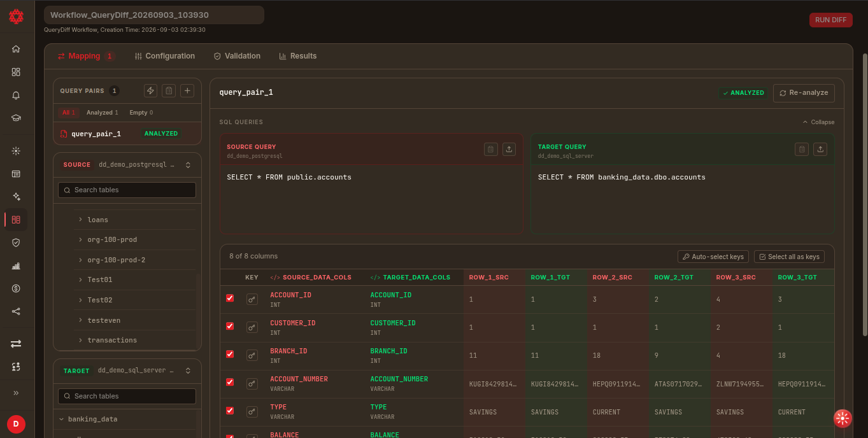Screen dimensions: 868x438
Task: Open notifications bell in the sidebar
Action: (16, 95)
